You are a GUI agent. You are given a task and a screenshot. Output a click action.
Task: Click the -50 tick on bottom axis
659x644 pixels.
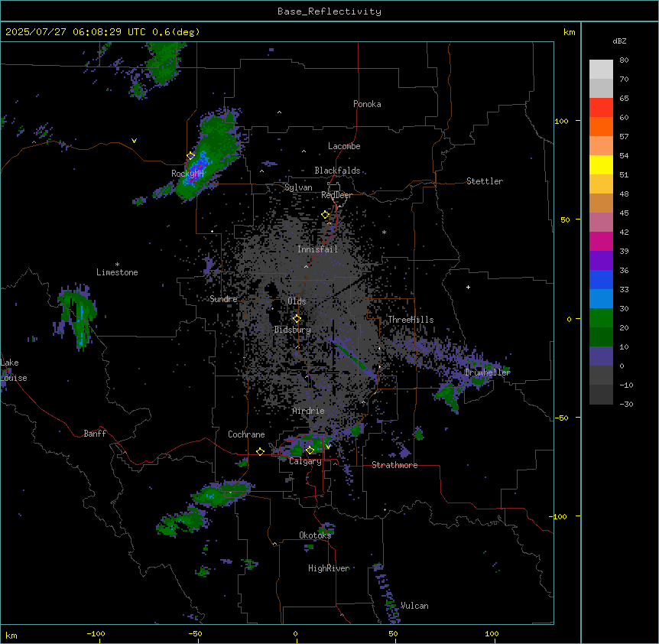pos(195,633)
